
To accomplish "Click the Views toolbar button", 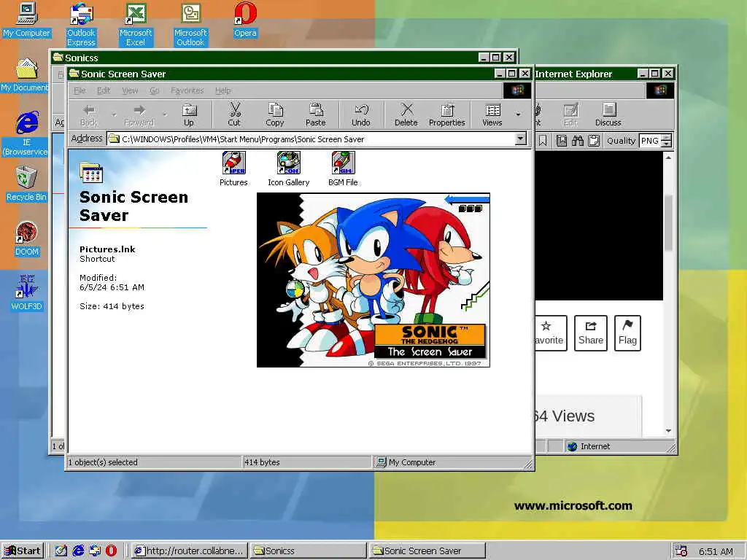I will click(492, 115).
